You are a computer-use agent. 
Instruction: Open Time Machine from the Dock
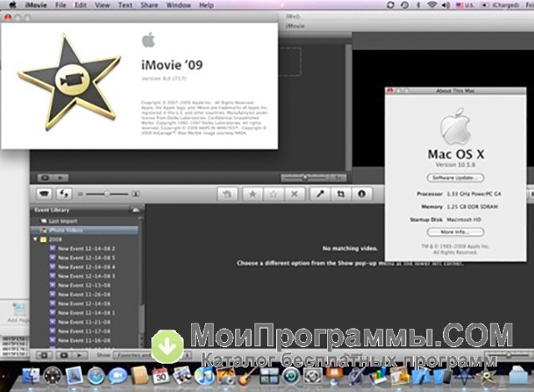point(291,376)
